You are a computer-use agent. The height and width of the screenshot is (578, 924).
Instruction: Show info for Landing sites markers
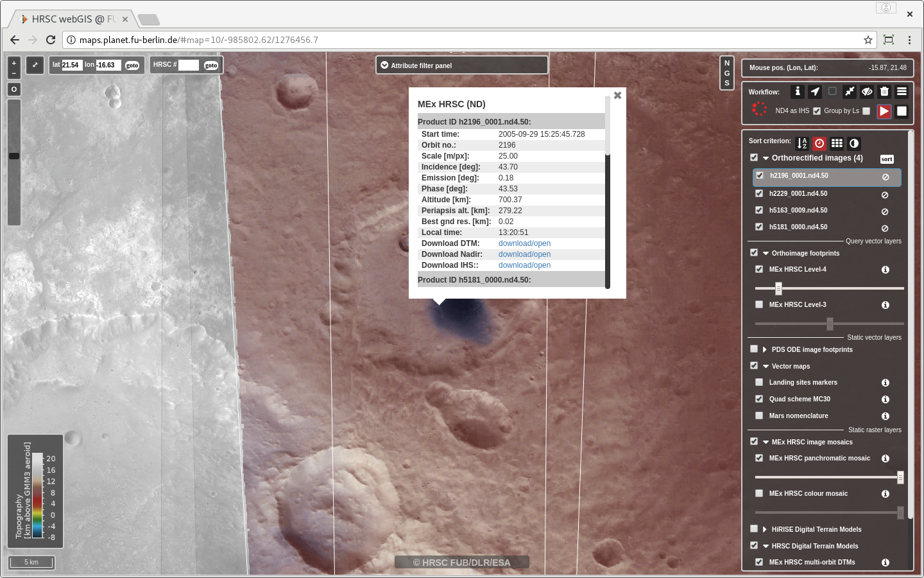[886, 383]
